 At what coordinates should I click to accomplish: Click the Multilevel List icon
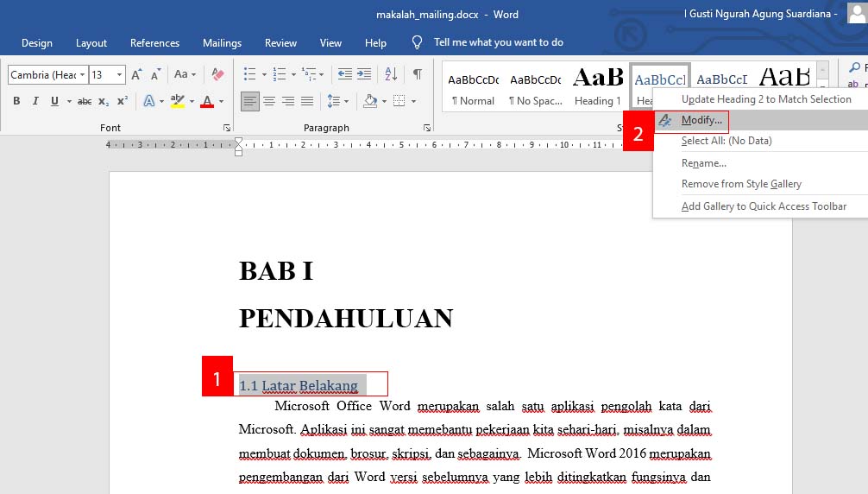tap(309, 73)
